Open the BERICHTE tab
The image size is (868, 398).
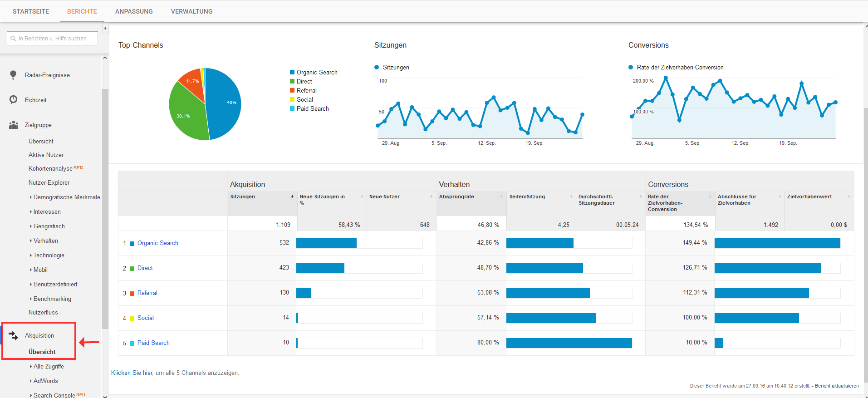[82, 11]
